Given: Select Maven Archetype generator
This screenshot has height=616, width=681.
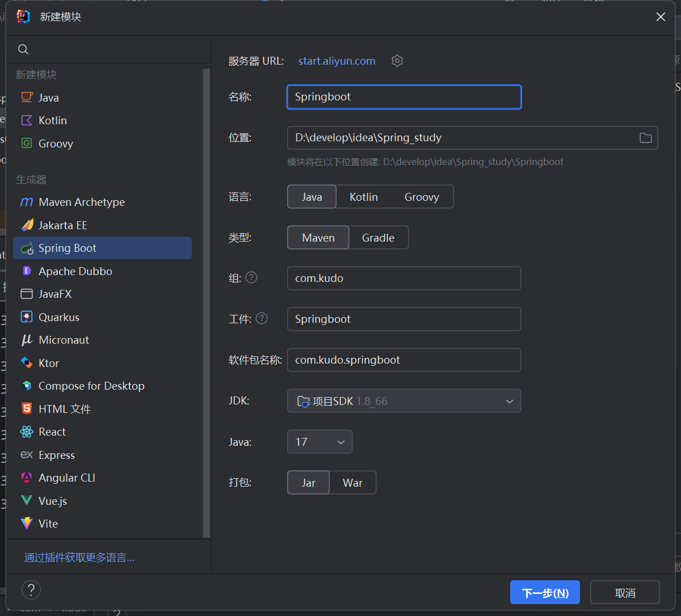Looking at the screenshot, I should [81, 202].
